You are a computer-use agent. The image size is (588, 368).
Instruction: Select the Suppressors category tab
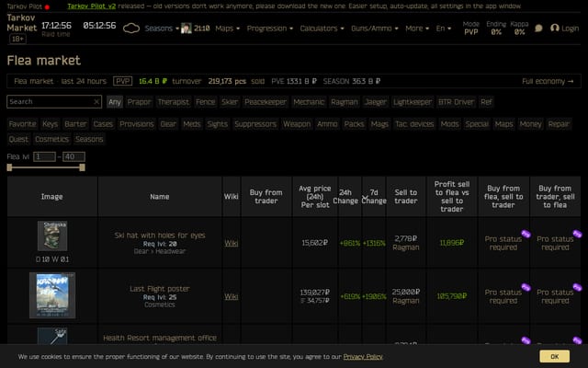255,124
